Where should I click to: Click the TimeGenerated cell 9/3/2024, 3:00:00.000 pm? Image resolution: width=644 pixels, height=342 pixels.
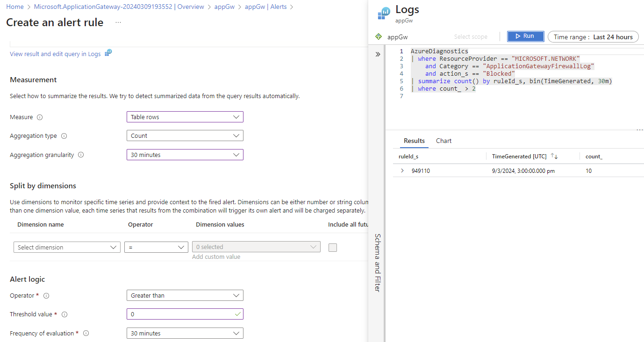click(523, 171)
